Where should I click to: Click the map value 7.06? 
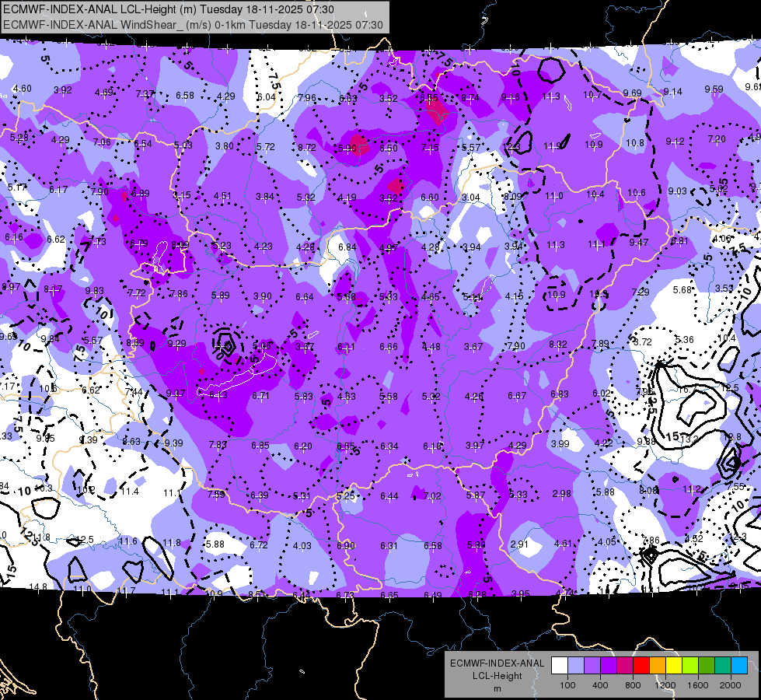(x=102, y=142)
